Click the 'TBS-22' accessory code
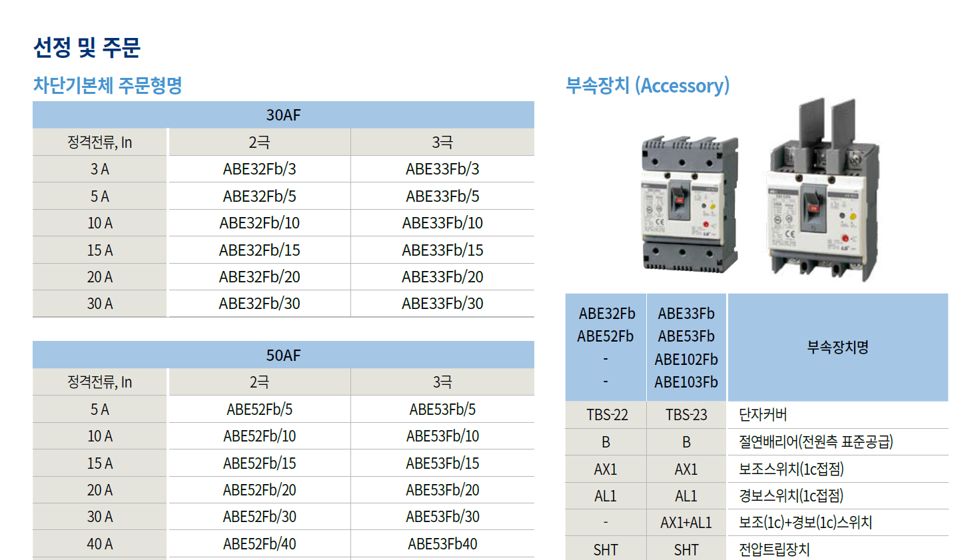The width and height of the screenshot is (972, 560). [x=607, y=416]
